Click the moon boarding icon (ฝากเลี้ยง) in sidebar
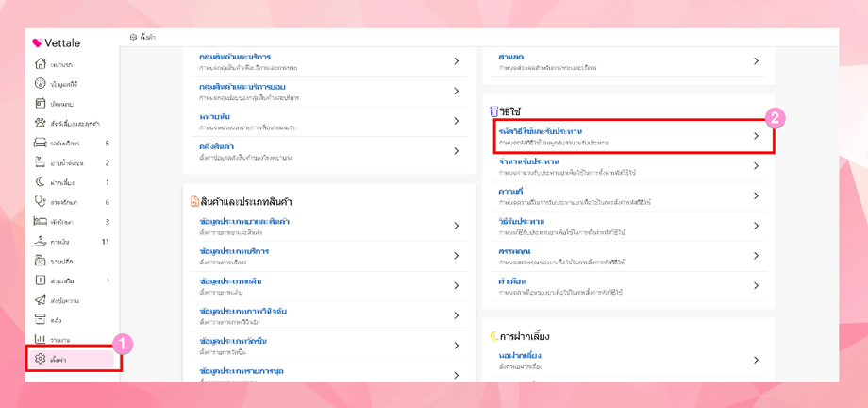Image resolution: width=868 pixels, height=408 pixels. [41, 182]
